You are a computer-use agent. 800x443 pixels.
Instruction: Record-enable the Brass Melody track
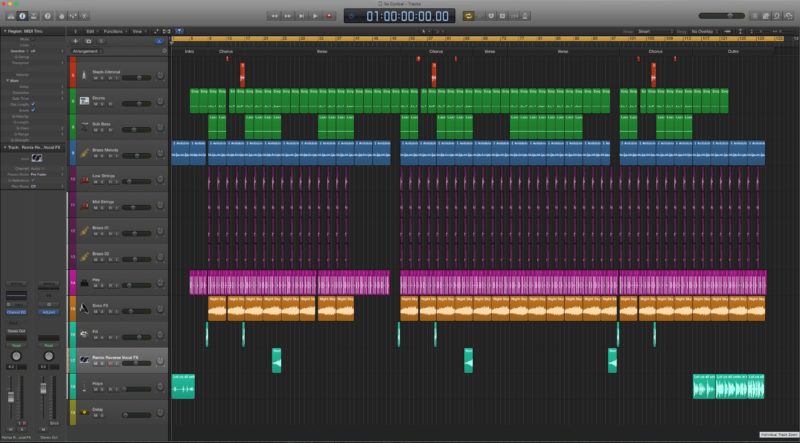109,156
